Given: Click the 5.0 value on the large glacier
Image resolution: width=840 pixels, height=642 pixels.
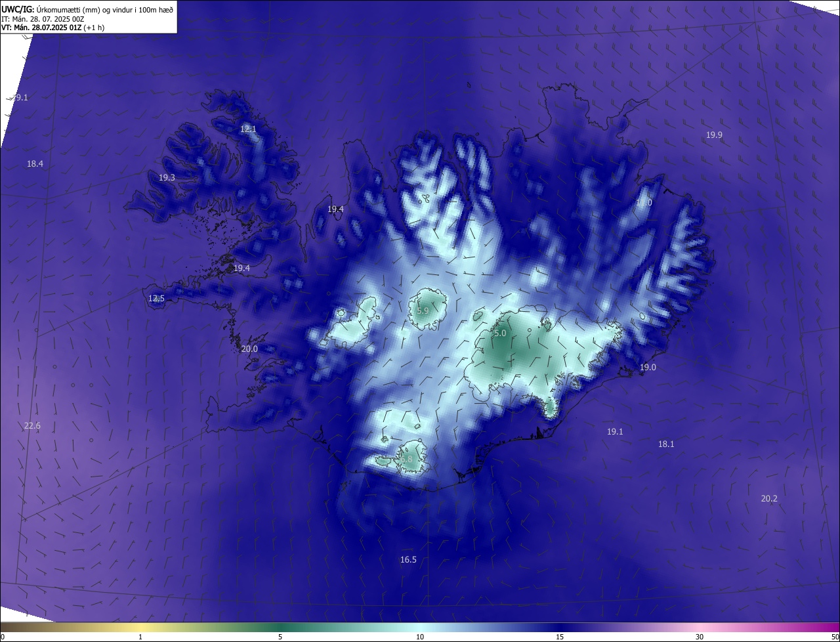Looking at the screenshot, I should tap(500, 333).
